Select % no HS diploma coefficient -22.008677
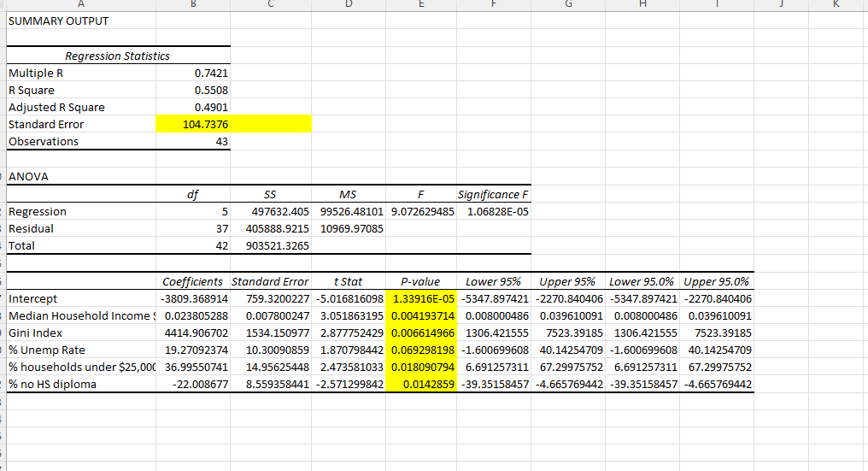This screenshot has height=471, width=868. click(193, 385)
